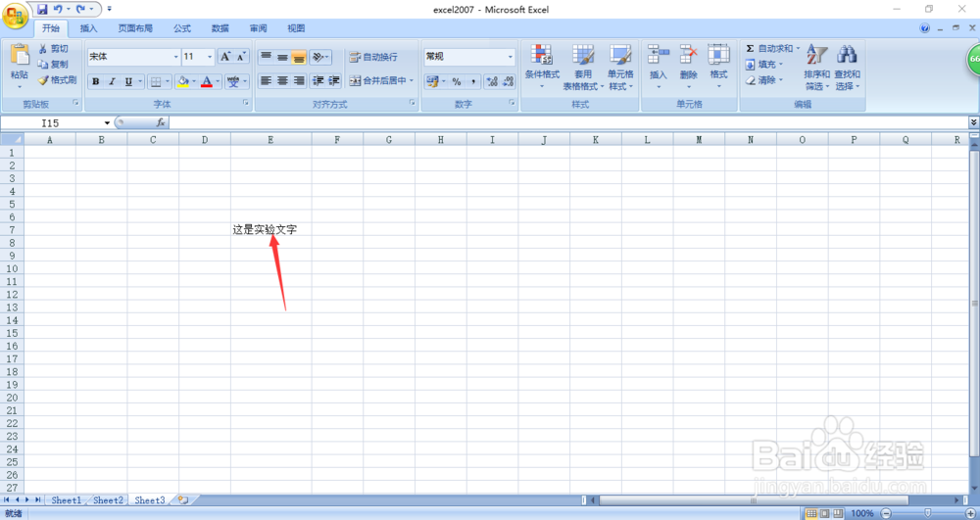Switch to the 数据 ribbon tab
Viewport: 980px width, 520px height.
click(x=220, y=28)
